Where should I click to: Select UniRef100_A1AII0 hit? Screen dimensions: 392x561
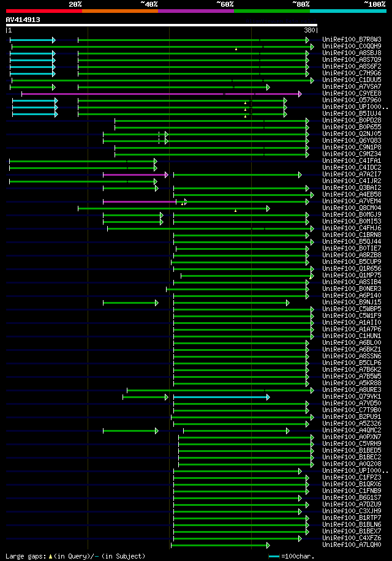tap(352, 322)
